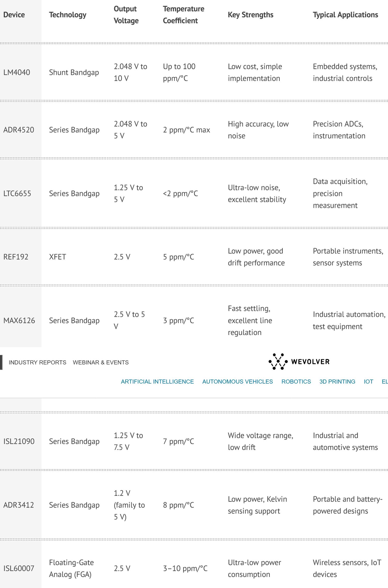Open the 3D Printing topic link
This screenshot has width=388, height=588.
click(x=337, y=382)
